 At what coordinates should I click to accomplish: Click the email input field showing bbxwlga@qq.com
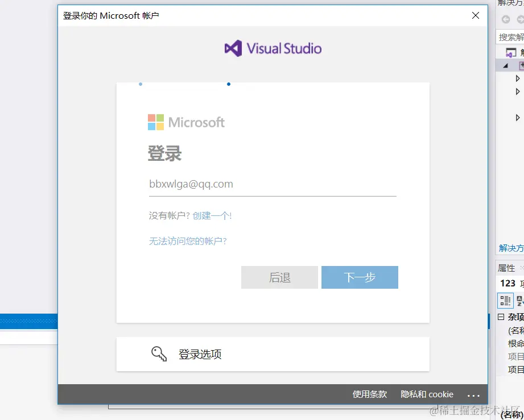(x=273, y=185)
